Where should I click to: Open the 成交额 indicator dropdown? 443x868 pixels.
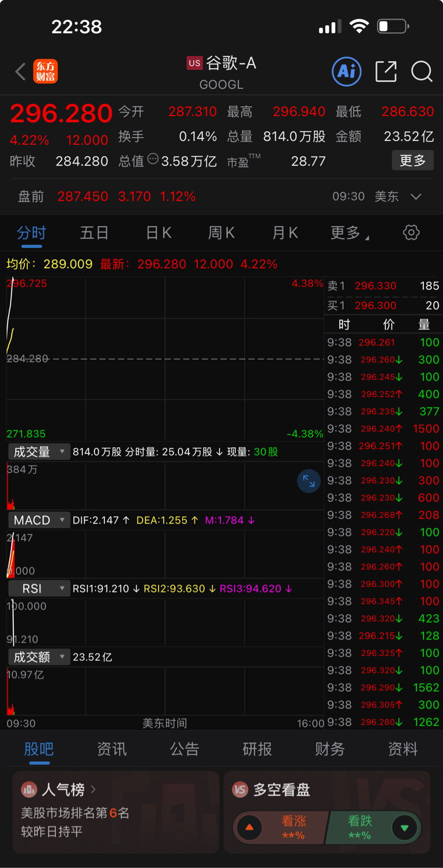pos(39,657)
